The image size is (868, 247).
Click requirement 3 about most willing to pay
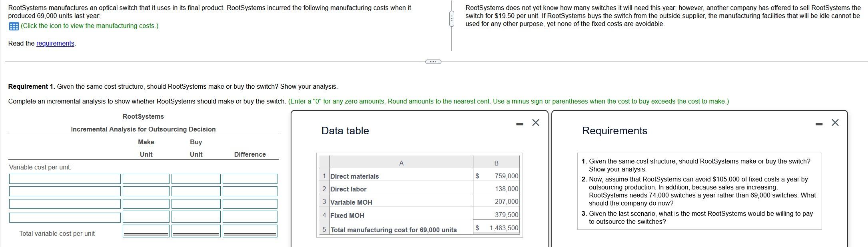tap(697, 217)
